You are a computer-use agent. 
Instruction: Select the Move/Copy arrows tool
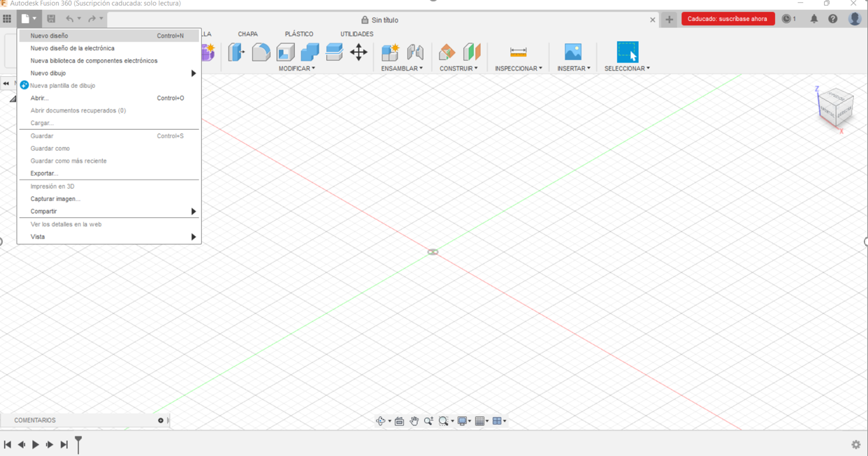(359, 52)
